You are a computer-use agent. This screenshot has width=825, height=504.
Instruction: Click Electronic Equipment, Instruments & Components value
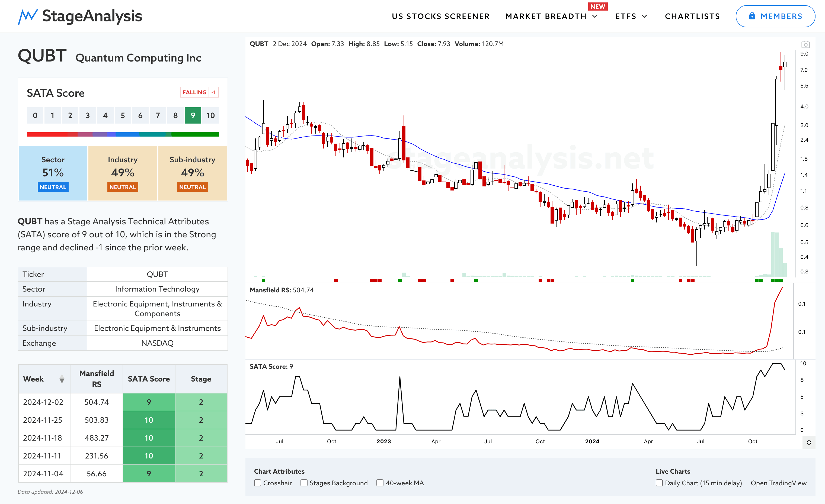click(157, 309)
